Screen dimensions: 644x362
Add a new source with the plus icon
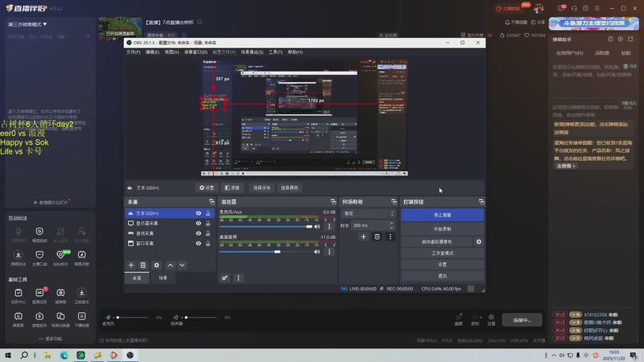coord(131,265)
